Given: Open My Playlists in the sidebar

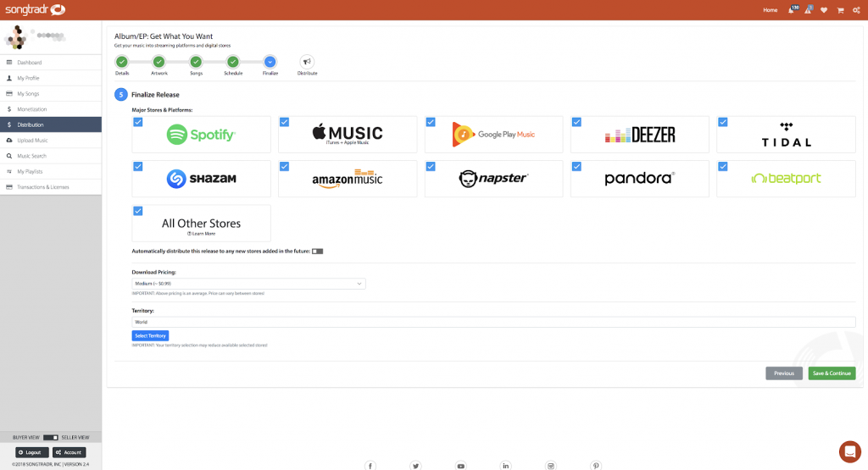Looking at the screenshot, I should tap(51, 171).
